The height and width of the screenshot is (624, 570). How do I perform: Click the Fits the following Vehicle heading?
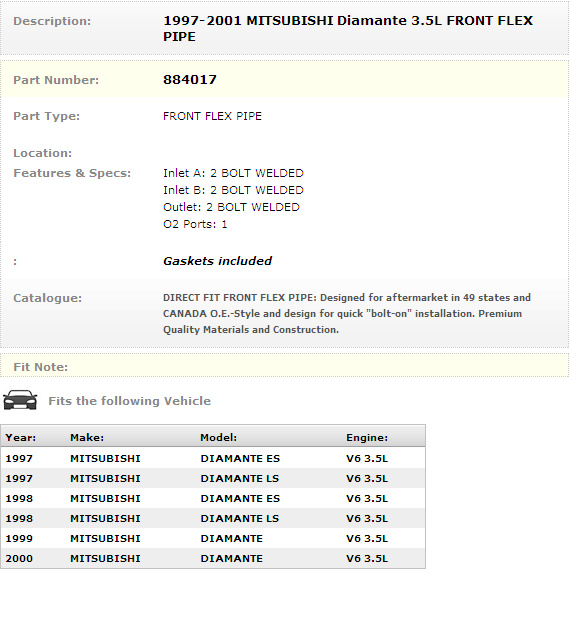(x=129, y=401)
